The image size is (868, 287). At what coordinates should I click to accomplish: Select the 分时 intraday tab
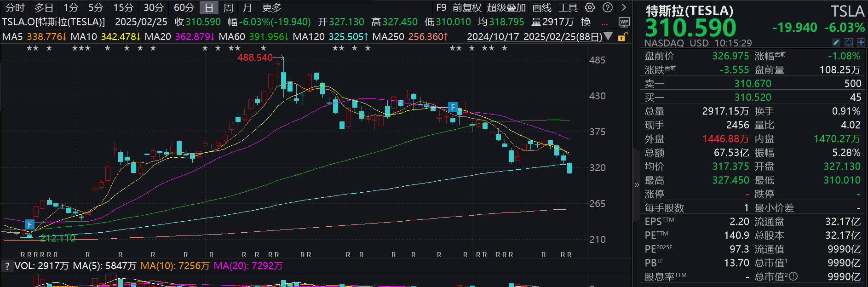(x=15, y=8)
